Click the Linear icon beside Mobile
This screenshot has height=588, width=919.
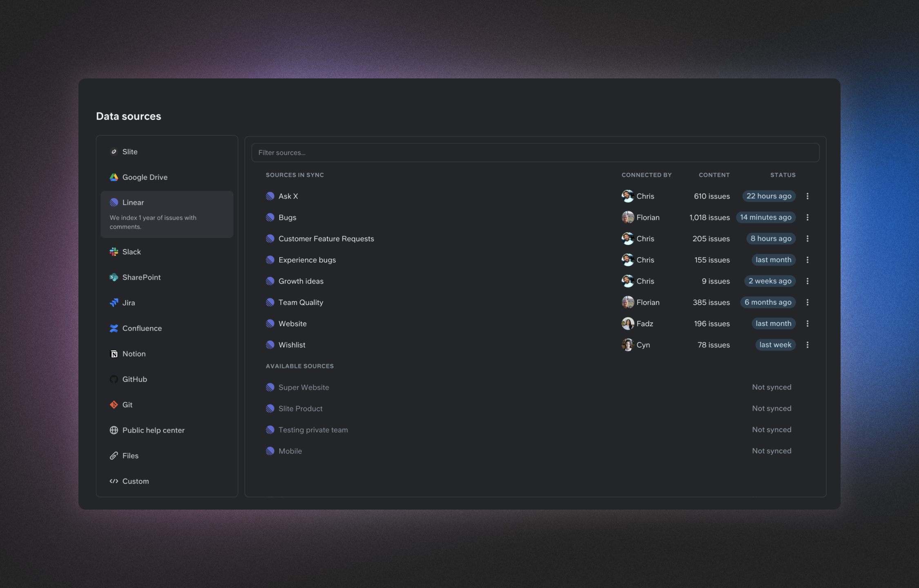coord(270,451)
